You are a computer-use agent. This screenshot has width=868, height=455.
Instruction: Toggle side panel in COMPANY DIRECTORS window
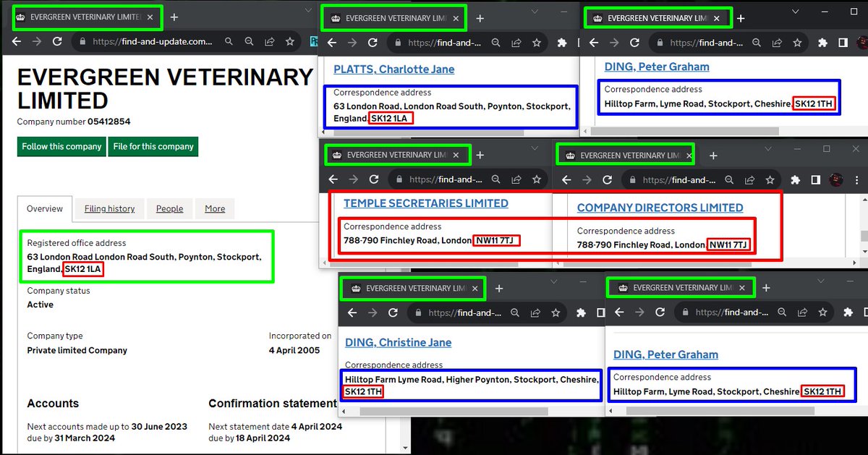[815, 179]
